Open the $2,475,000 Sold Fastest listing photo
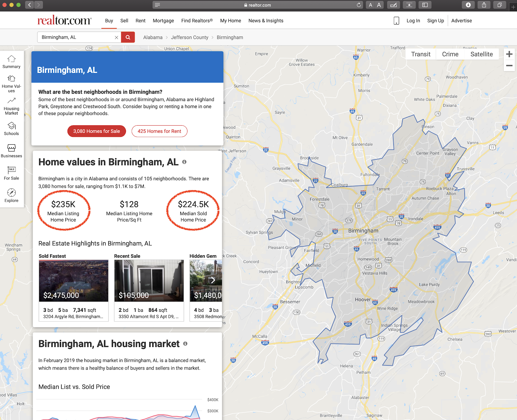The image size is (517, 420). point(74,281)
